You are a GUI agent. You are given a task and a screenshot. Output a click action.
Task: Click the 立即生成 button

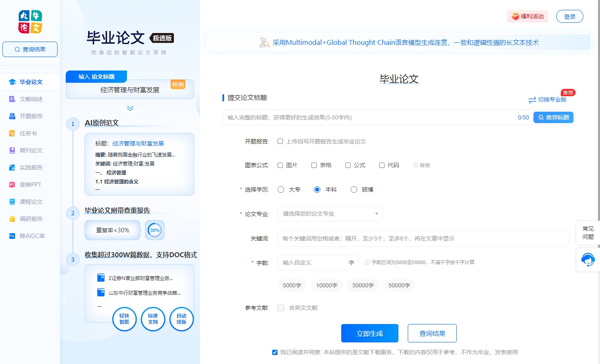370,333
